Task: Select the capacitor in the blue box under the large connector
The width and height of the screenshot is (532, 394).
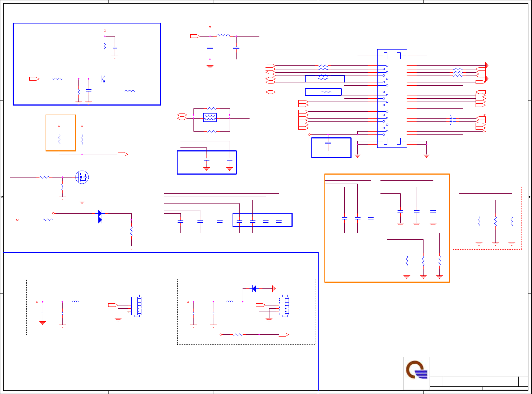Action: pos(328,143)
